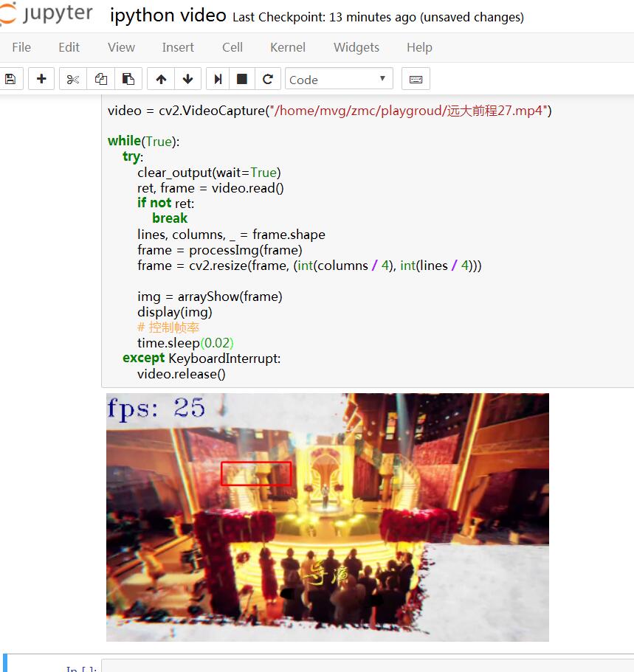This screenshot has height=672, width=634.
Task: Rename notebook by clicking ipython video title
Action: (168, 15)
